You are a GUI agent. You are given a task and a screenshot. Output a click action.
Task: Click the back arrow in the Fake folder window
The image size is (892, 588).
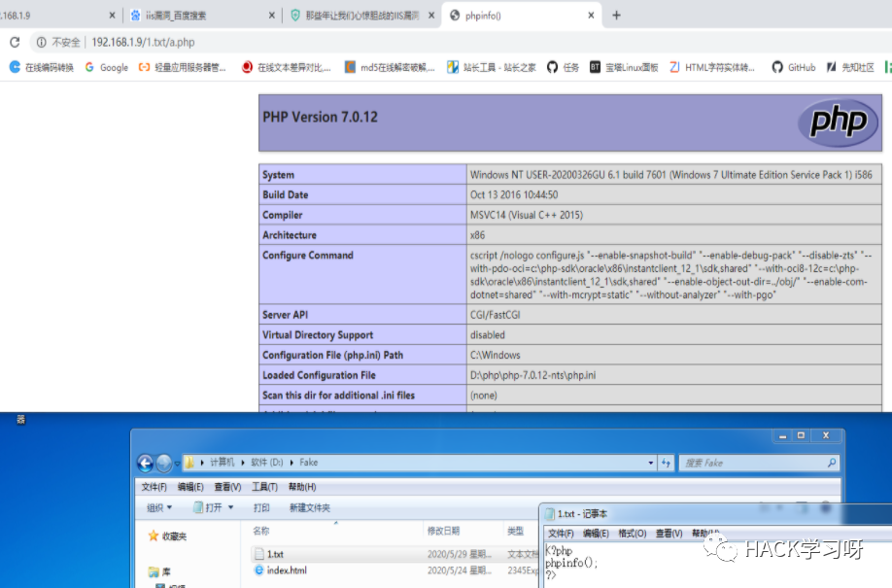click(146, 463)
